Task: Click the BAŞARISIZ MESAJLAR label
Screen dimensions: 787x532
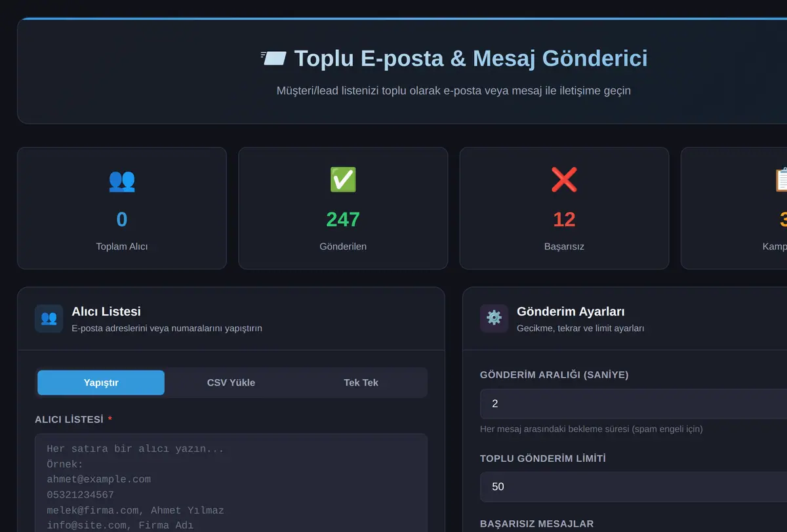Action: pos(536,523)
